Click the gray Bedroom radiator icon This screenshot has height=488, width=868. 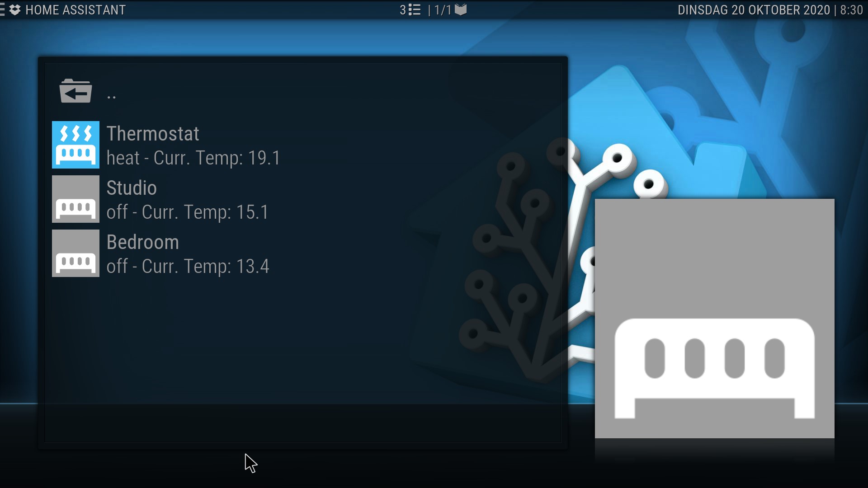pos(75,253)
